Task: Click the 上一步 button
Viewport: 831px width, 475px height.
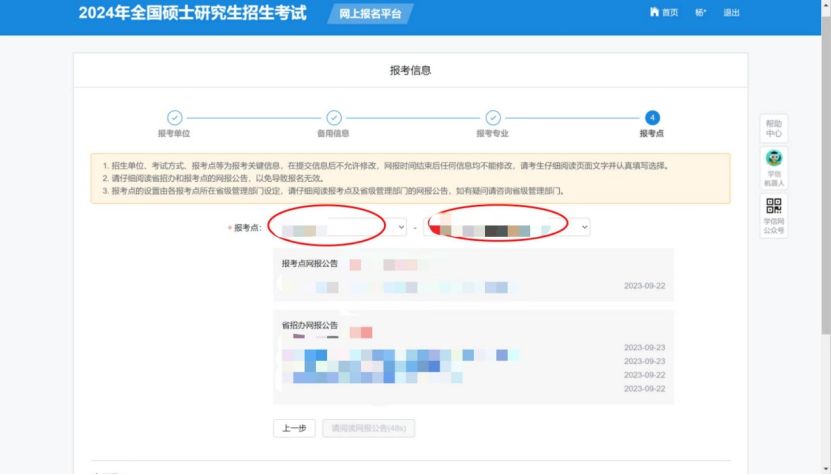Action: 294,428
